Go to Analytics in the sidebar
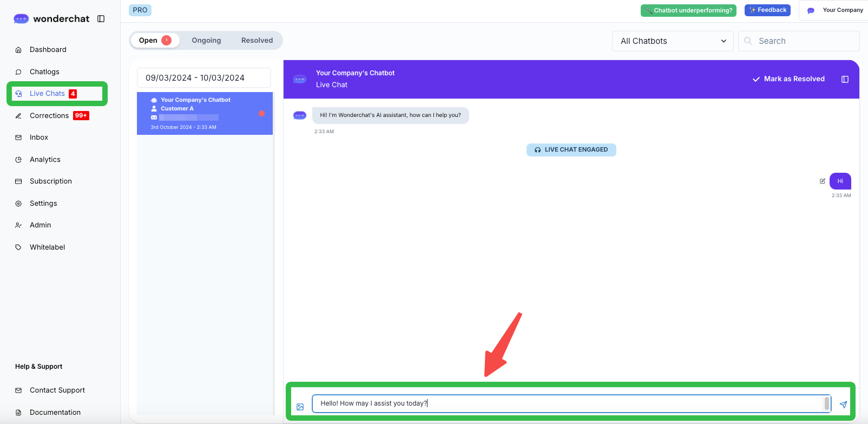Image resolution: width=868 pixels, height=424 pixels. click(45, 160)
